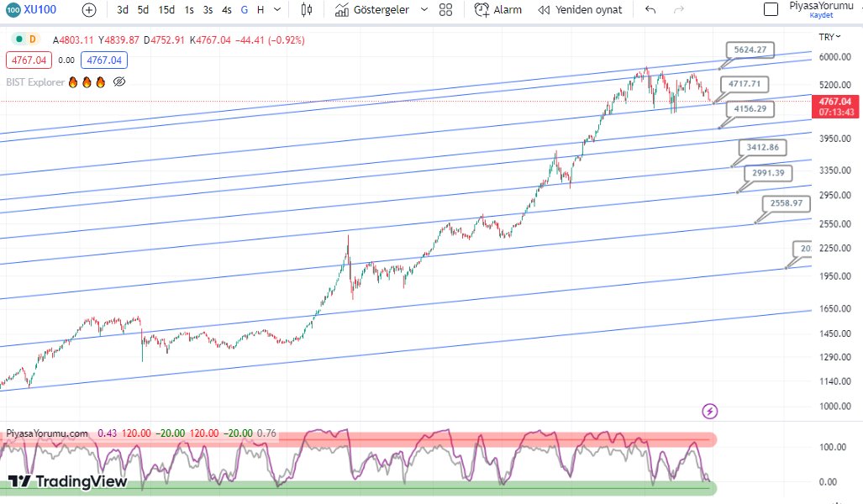The image size is (863, 504).
Task: Select the 4717.71 price label
Action: pos(745,84)
